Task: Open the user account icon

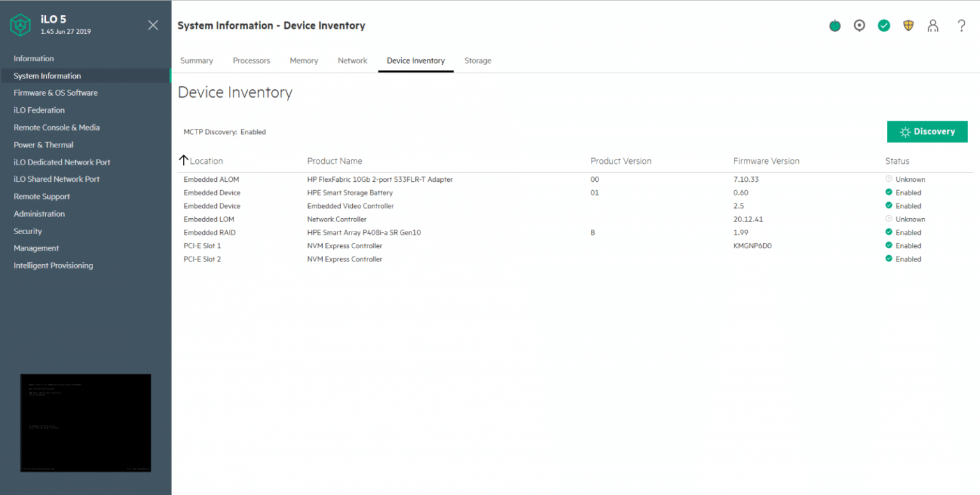Action: tap(933, 26)
